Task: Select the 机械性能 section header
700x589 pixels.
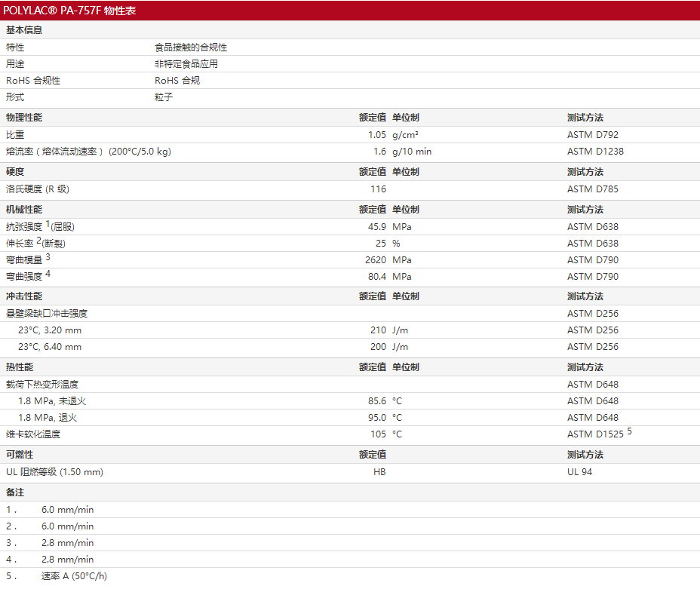Action: pos(24,209)
